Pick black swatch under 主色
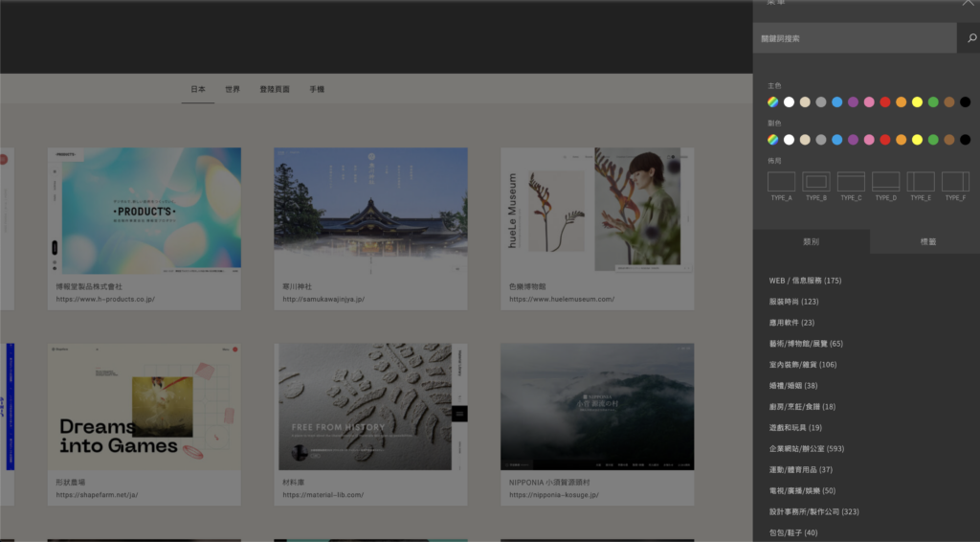The width and height of the screenshot is (980, 542). click(965, 102)
